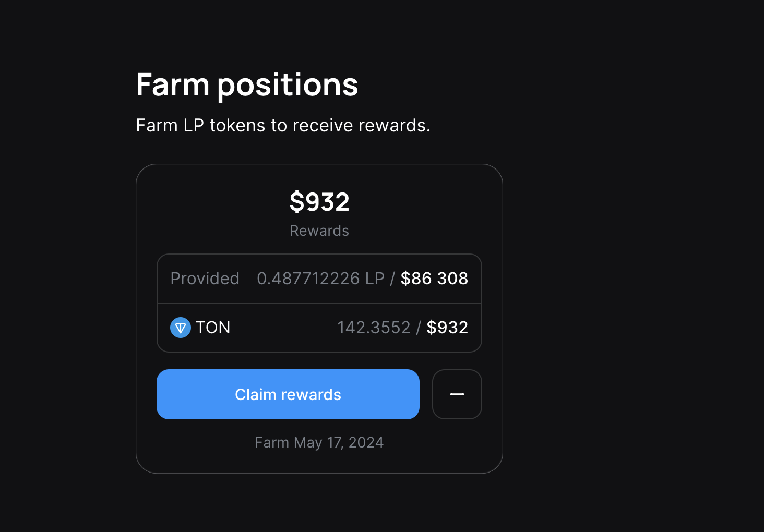
Task: Click the 142.3552 TON reward amount
Action: 374,328
